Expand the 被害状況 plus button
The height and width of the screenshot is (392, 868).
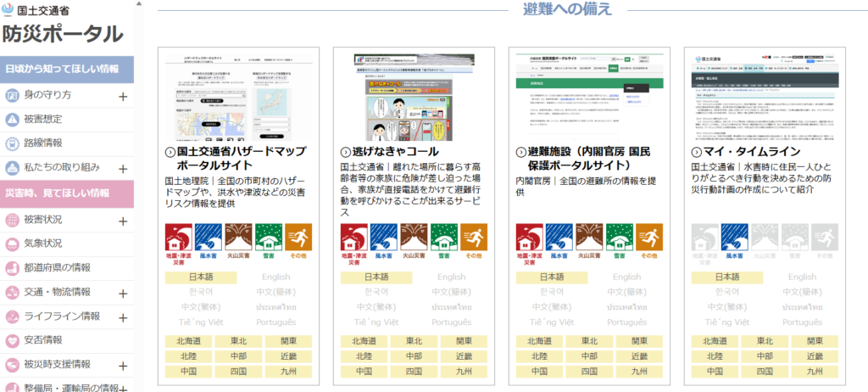pyautogui.click(x=123, y=221)
